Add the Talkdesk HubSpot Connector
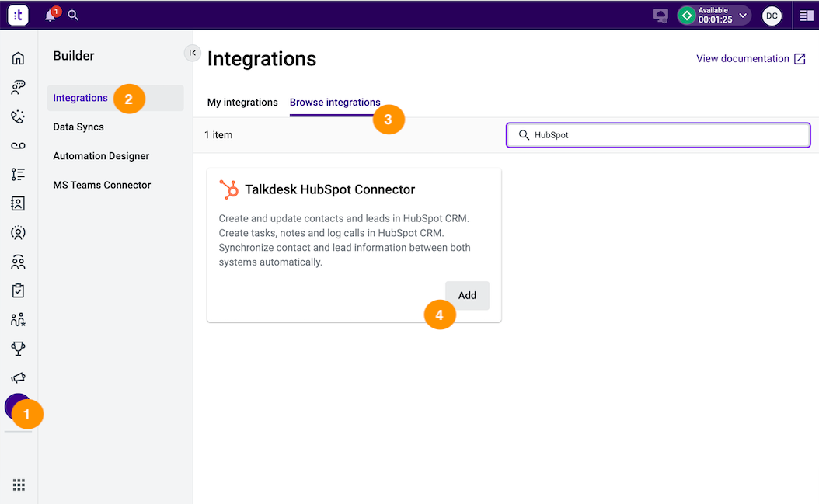This screenshot has height=504, width=819. pyautogui.click(x=467, y=295)
